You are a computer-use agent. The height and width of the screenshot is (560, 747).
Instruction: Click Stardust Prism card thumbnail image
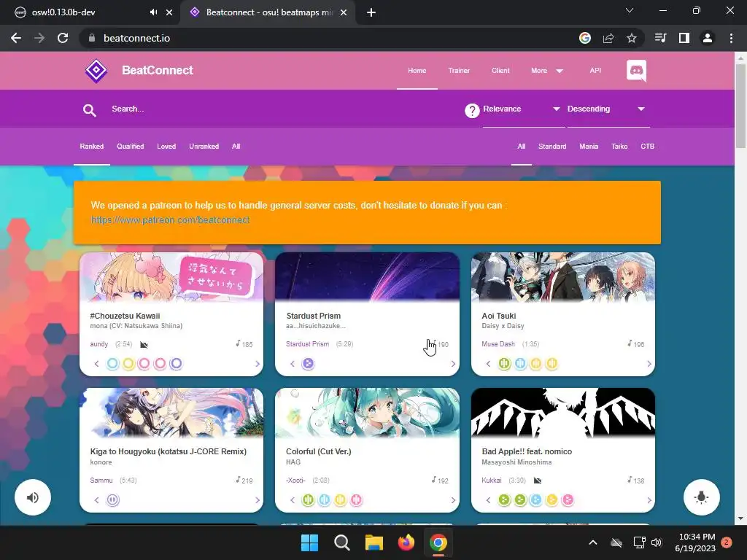368,276
